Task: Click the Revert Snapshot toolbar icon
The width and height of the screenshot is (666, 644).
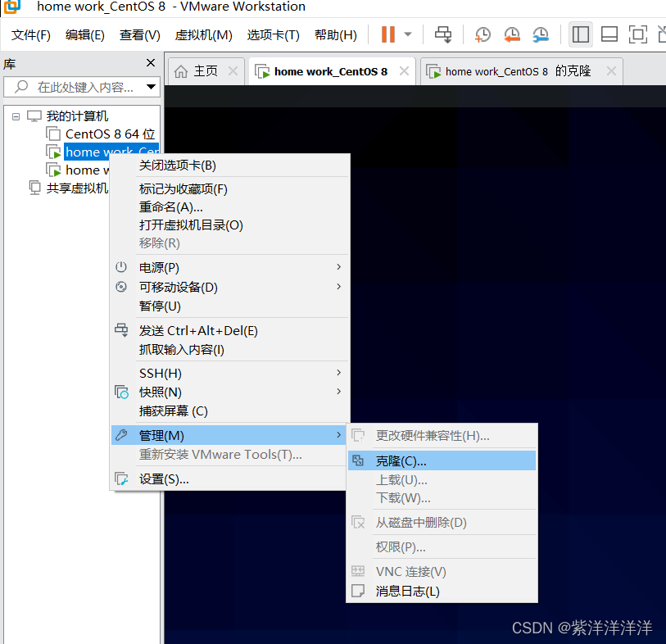Action: (512, 34)
